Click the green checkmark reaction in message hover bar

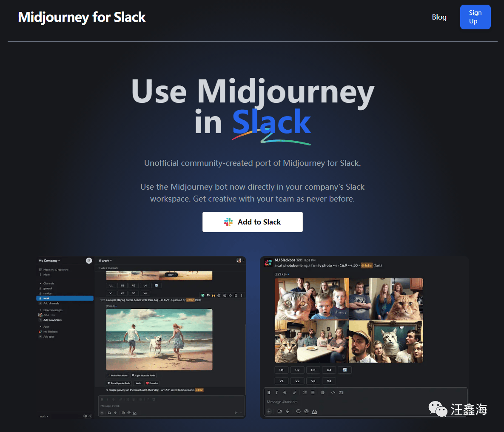coord(202,295)
